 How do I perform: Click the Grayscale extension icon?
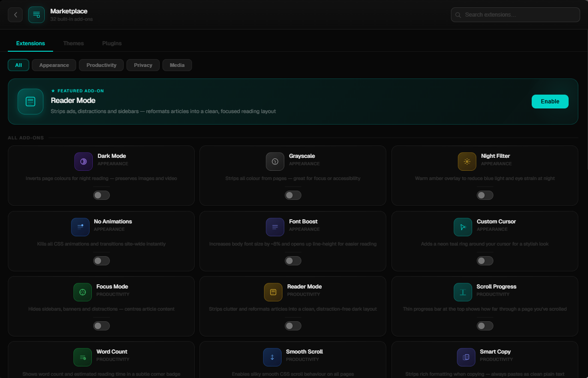275,162
